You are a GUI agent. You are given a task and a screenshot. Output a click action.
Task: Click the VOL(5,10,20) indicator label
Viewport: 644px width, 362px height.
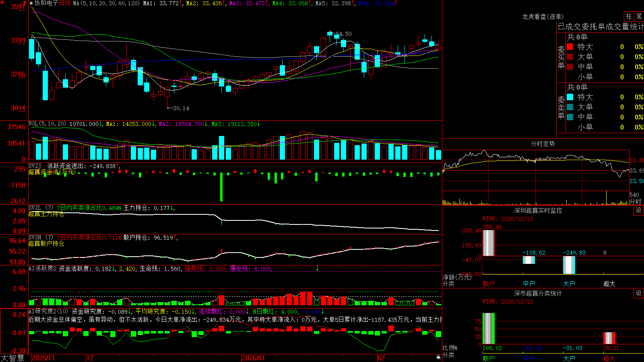click(47, 124)
